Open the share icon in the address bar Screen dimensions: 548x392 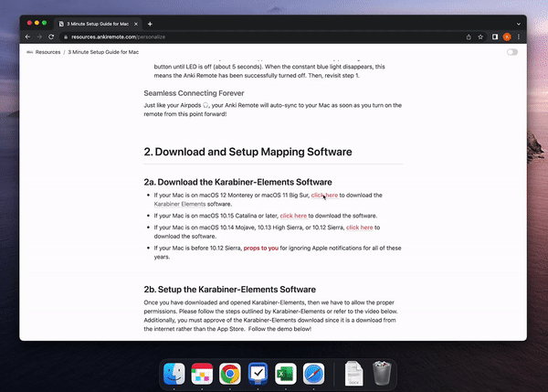(x=469, y=37)
